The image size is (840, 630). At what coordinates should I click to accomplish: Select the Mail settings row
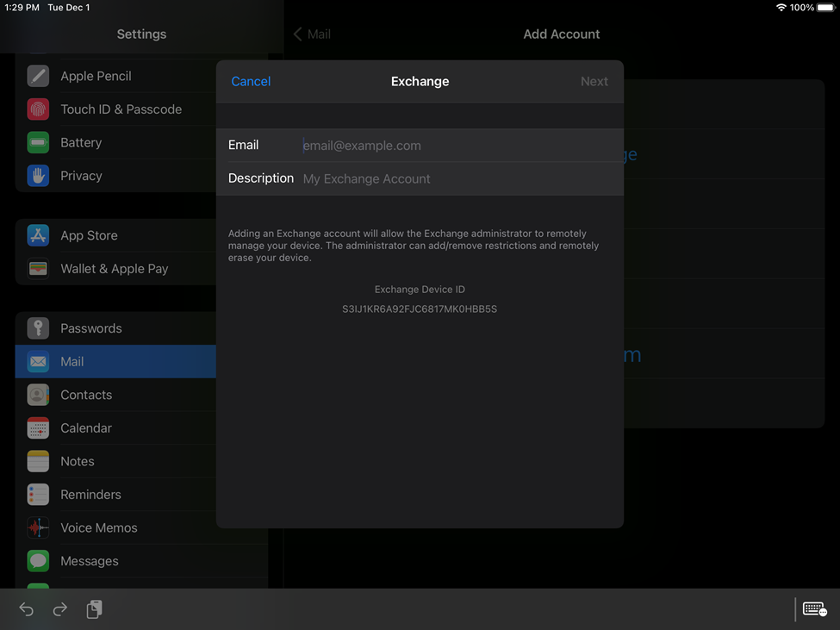[x=115, y=362]
